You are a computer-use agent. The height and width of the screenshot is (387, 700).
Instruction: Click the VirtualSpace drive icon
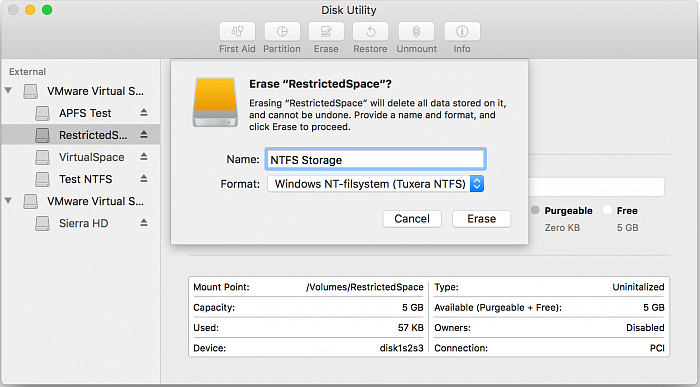pyautogui.click(x=42, y=157)
